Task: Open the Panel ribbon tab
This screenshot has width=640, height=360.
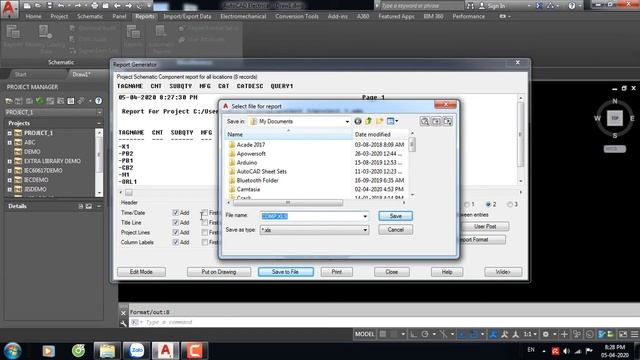Action: pos(119,16)
